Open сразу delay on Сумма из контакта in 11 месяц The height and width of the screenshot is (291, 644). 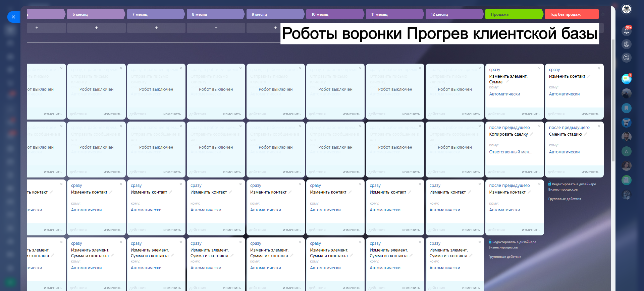pyautogui.click(x=375, y=243)
